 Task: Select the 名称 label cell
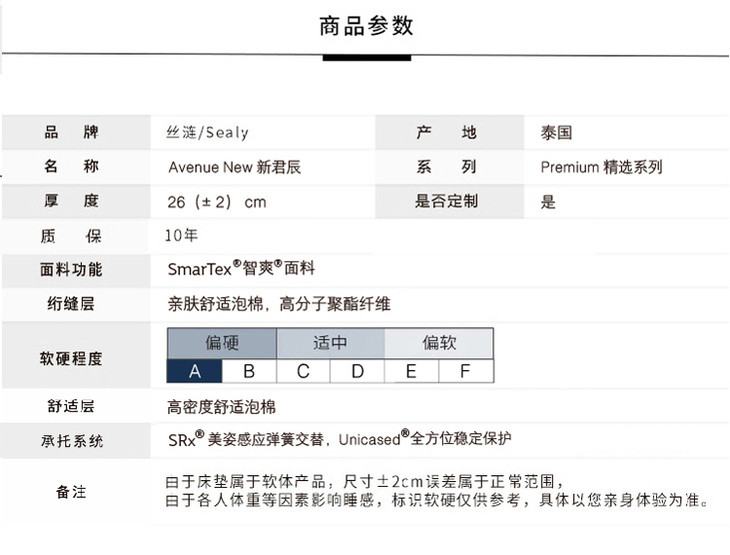click(76, 166)
